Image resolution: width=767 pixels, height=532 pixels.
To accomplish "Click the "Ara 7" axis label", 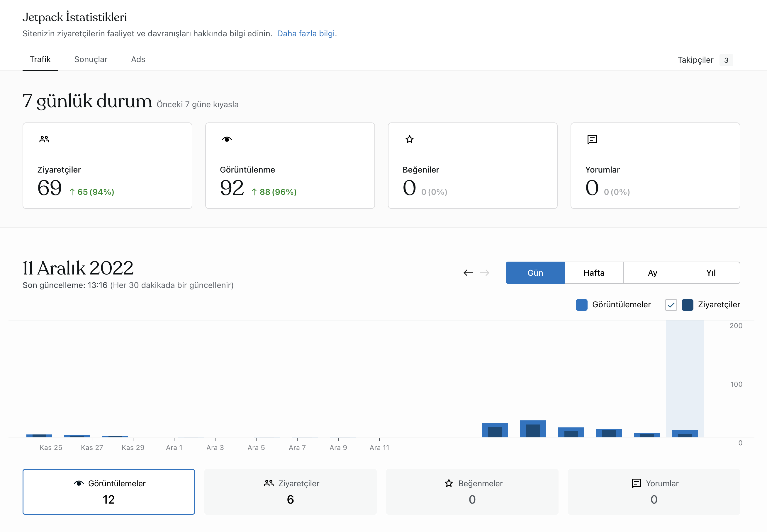I will [297, 448].
